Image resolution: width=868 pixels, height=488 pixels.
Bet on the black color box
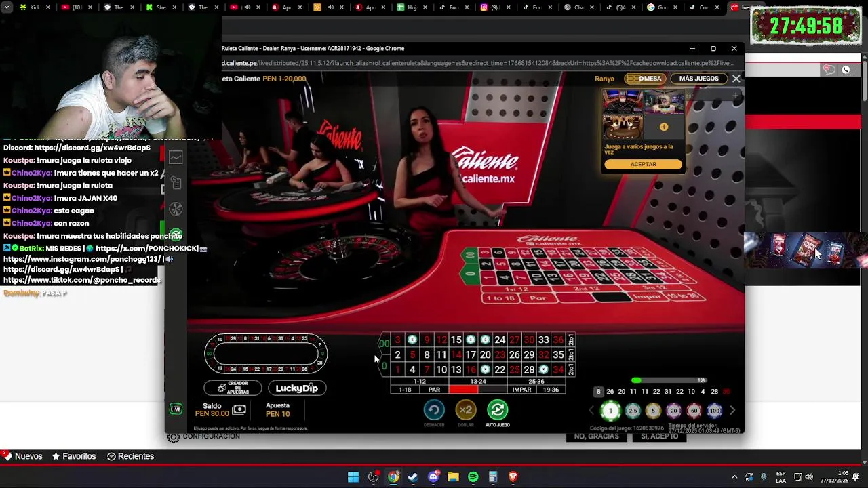click(x=492, y=390)
